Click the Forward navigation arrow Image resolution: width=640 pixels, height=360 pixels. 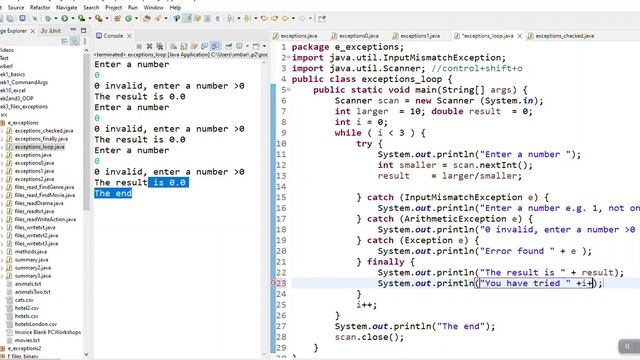pos(302,18)
